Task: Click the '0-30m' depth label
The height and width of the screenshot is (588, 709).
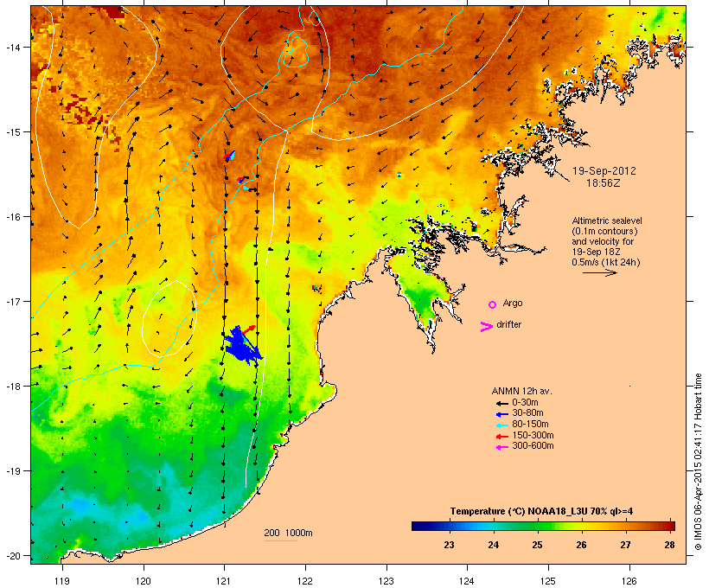Action: pos(525,403)
